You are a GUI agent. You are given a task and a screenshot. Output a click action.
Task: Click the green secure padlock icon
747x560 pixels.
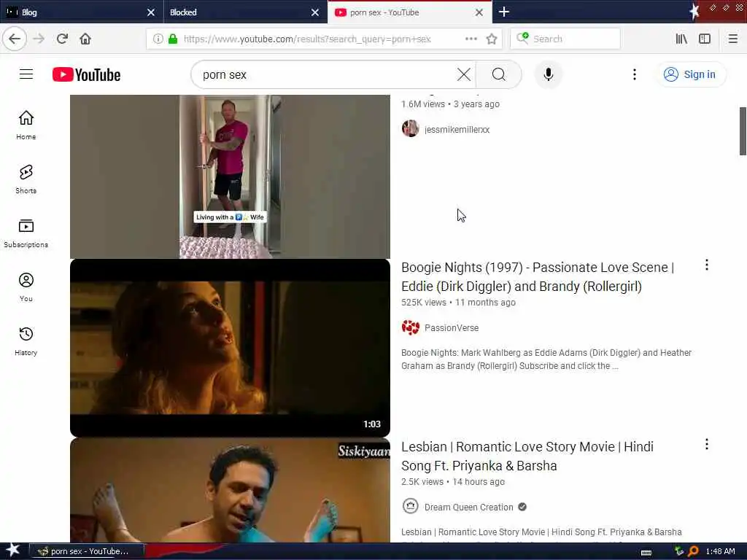173,39
